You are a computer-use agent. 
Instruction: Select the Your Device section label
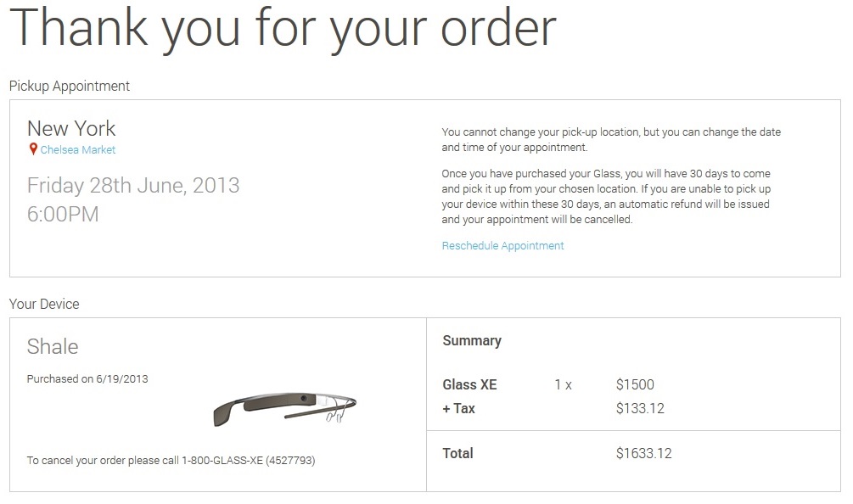[x=44, y=304]
